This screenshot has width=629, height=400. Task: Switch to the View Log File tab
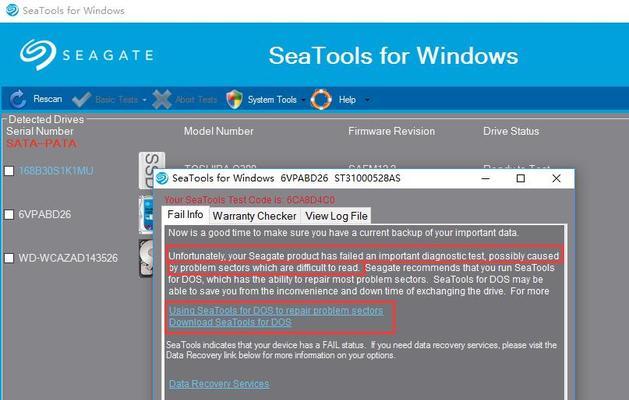(x=336, y=216)
